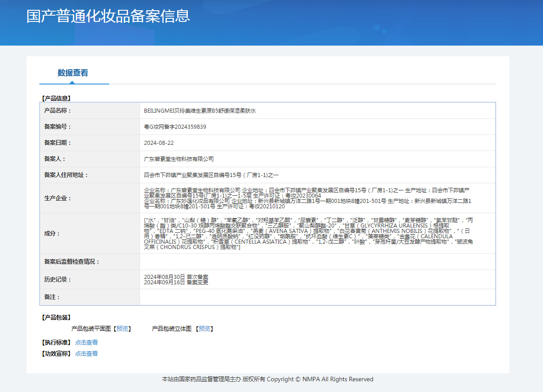Viewport: 543px width, 392px height.
Task: Click the 历史记录 row label
Action: pyautogui.click(x=58, y=279)
